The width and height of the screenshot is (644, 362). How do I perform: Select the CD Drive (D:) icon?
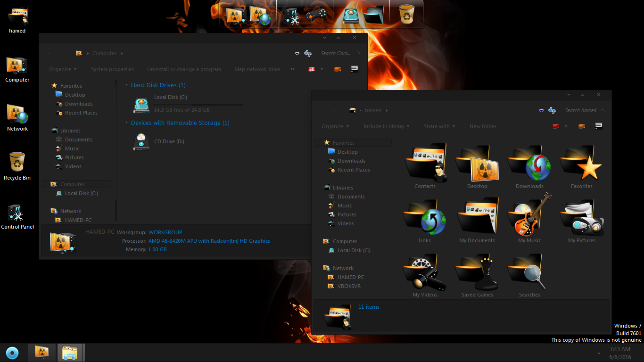click(x=141, y=141)
